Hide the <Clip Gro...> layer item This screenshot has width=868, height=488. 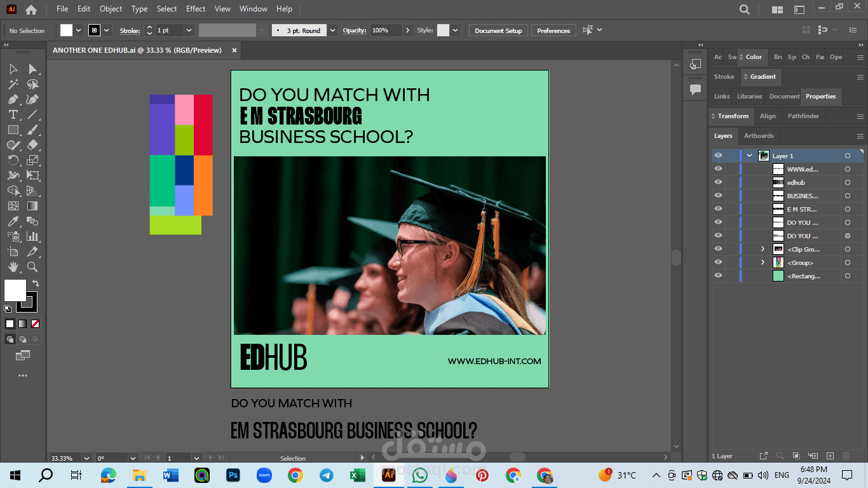(718, 249)
